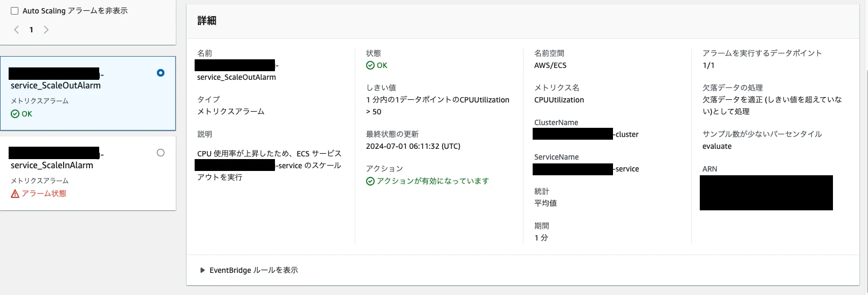Go to the previous alarm list page
Image resolution: width=868 pixels, height=295 pixels.
click(17, 30)
